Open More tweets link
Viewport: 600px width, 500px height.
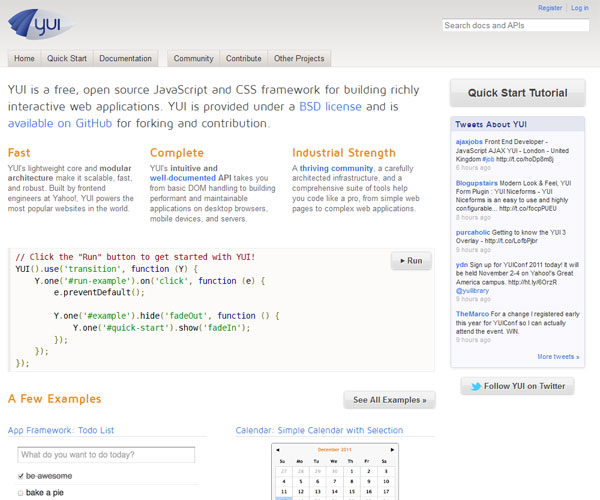tap(558, 357)
